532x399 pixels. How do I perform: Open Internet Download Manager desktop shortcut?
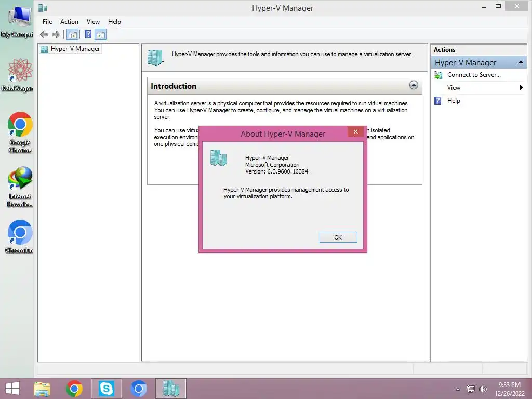point(20,187)
